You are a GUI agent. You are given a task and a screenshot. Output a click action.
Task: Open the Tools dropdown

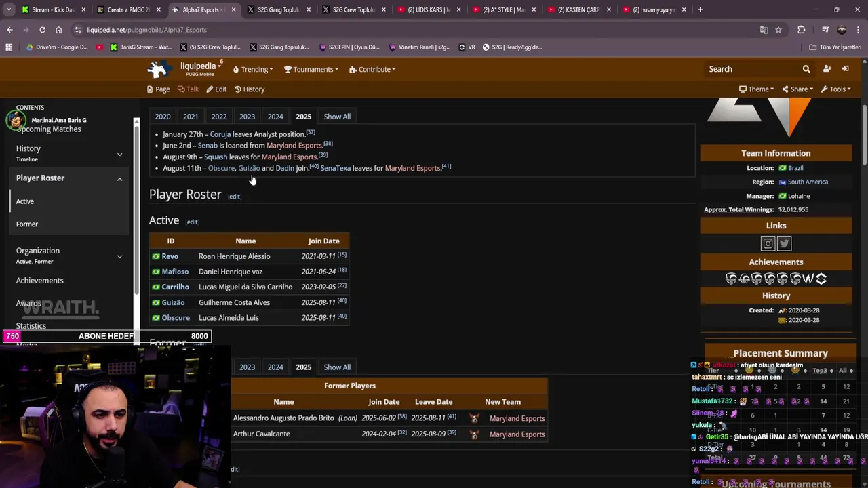tap(836, 89)
